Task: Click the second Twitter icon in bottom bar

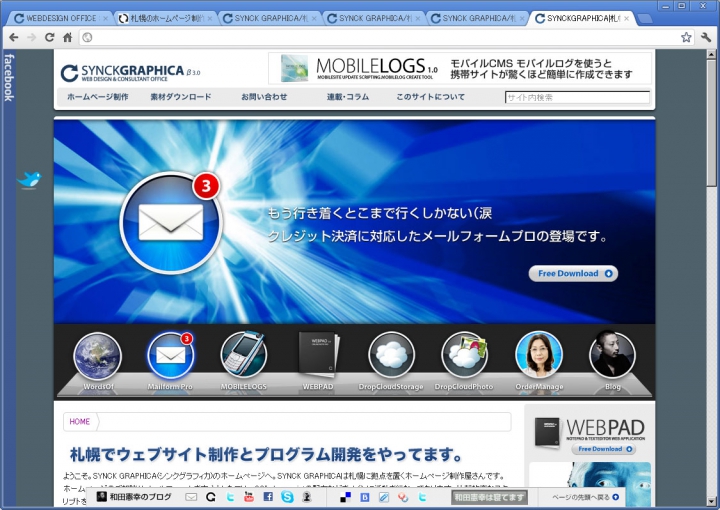Action: tap(422, 497)
